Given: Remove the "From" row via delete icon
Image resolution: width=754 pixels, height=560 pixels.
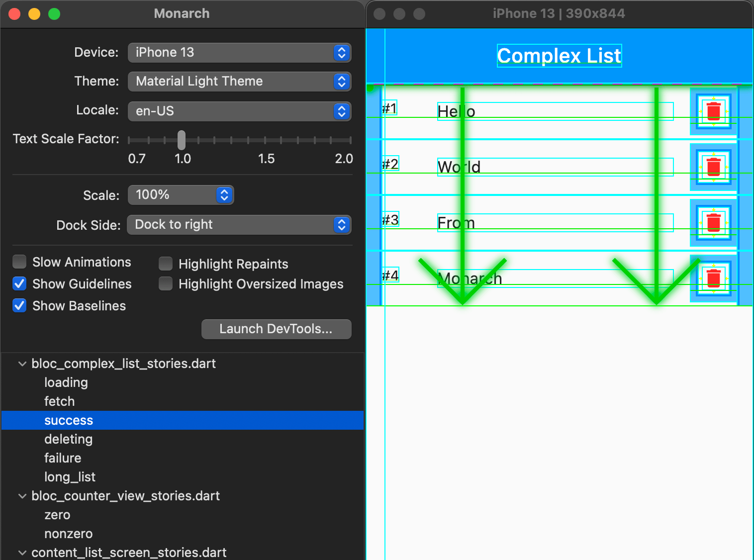Looking at the screenshot, I should tap(713, 222).
